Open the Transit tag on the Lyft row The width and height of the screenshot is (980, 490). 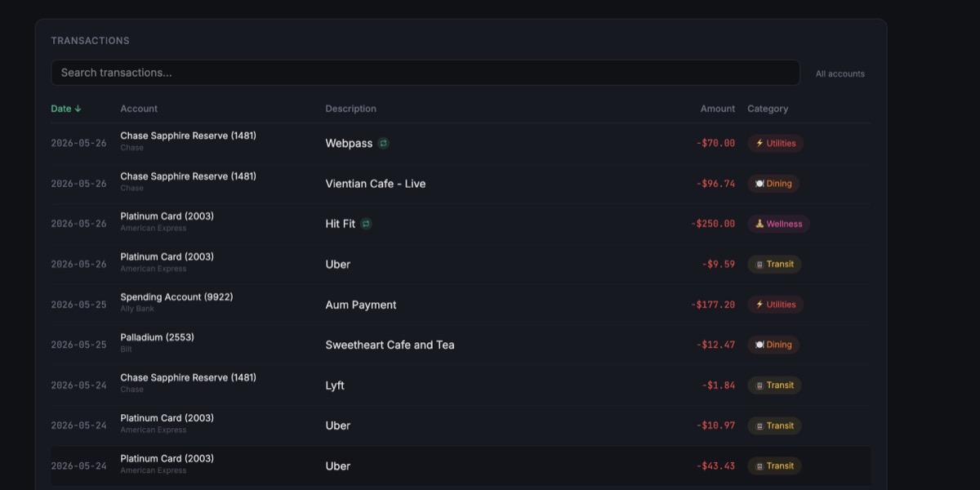coord(774,385)
